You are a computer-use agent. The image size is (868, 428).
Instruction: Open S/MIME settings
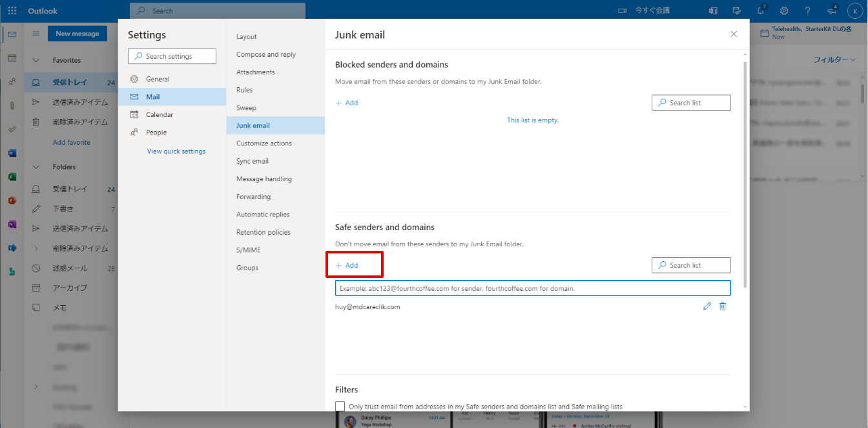coord(276,250)
